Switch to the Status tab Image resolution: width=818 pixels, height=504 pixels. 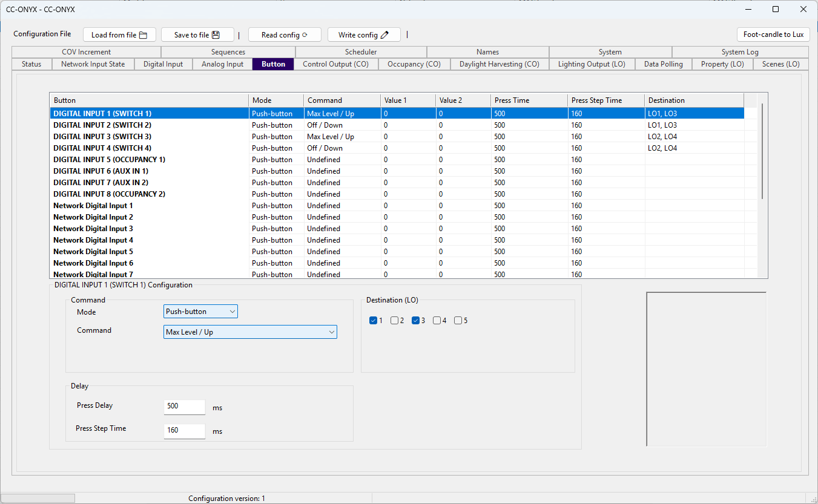pyautogui.click(x=31, y=64)
